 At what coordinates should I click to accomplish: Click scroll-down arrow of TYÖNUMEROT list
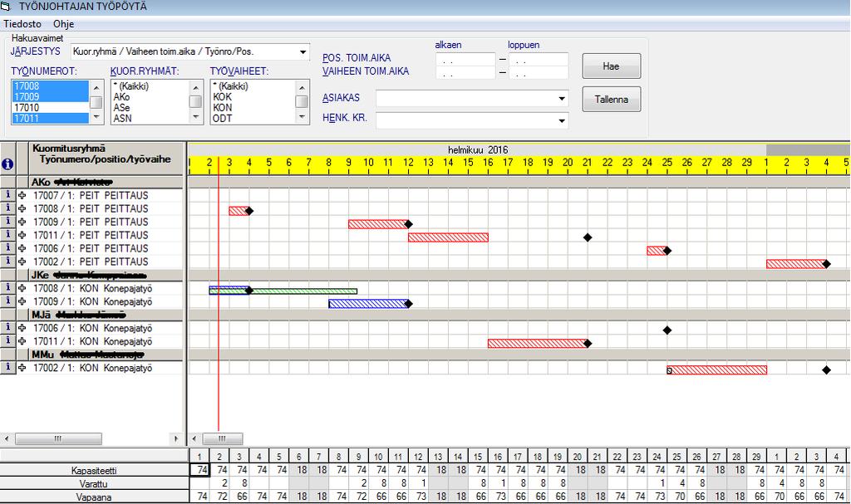coord(96,117)
